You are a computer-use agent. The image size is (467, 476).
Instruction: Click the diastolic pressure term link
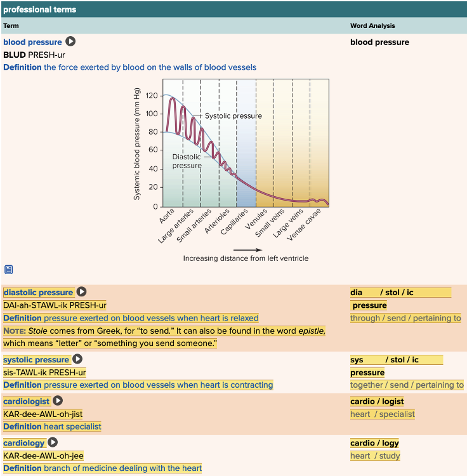38,293
